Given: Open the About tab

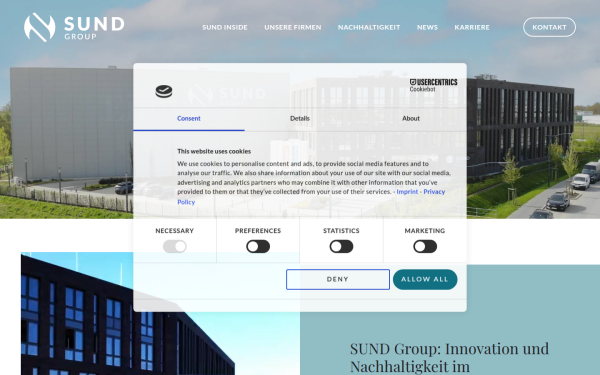Looking at the screenshot, I should coord(411,119).
